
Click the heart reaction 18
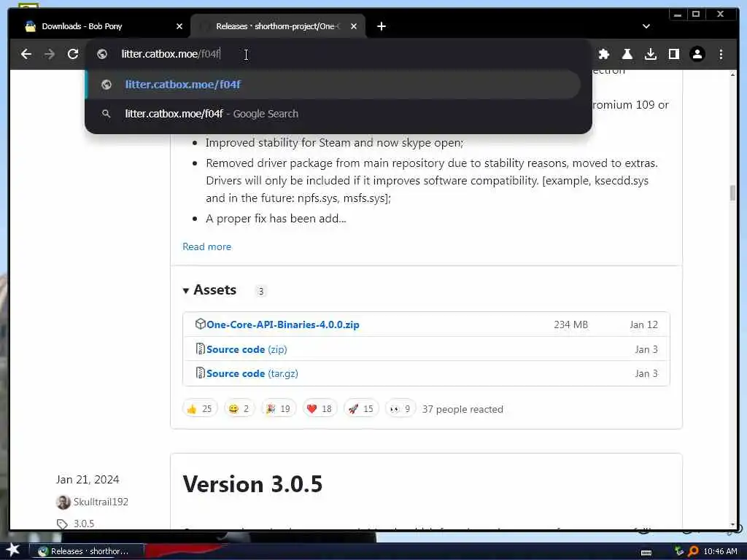coord(320,408)
